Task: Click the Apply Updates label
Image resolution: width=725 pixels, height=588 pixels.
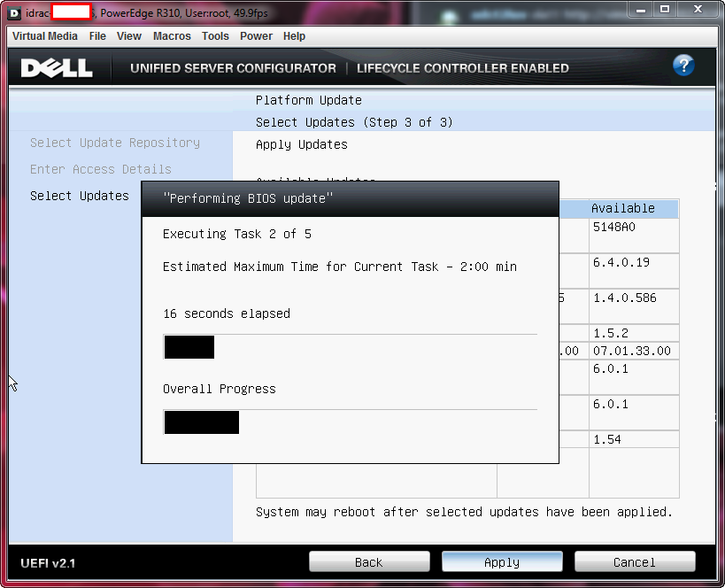Action: [x=302, y=145]
